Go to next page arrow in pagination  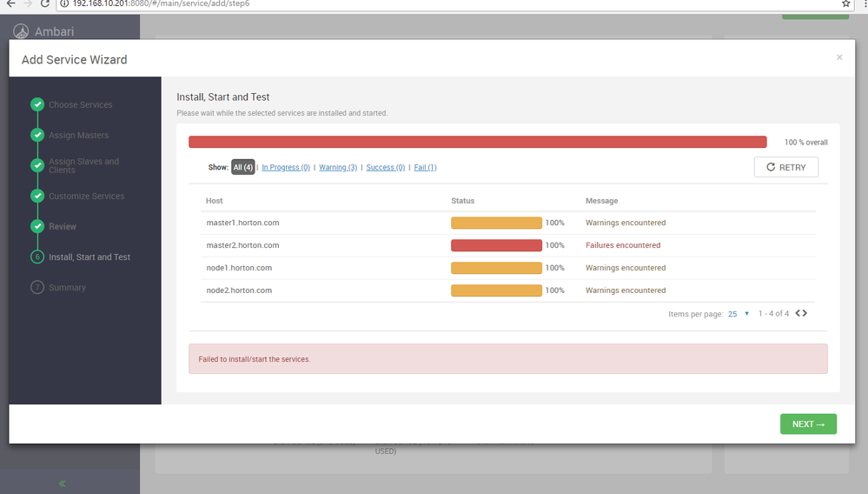point(805,313)
